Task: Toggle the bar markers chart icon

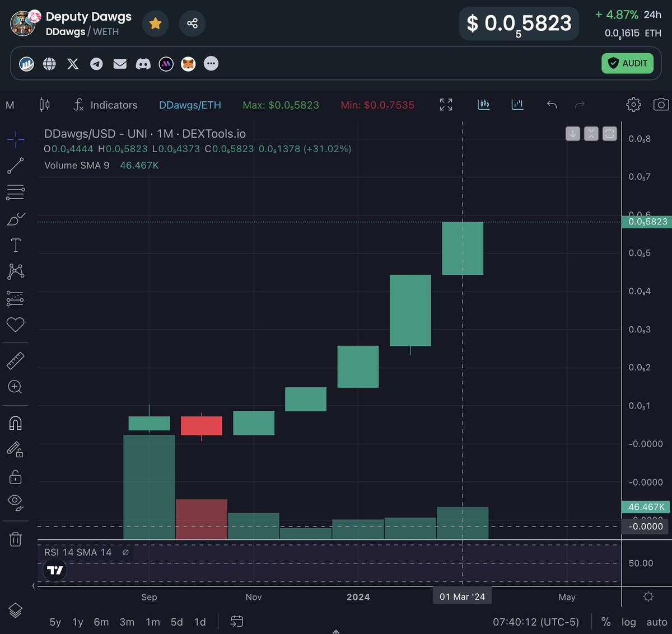Action: coord(517,105)
